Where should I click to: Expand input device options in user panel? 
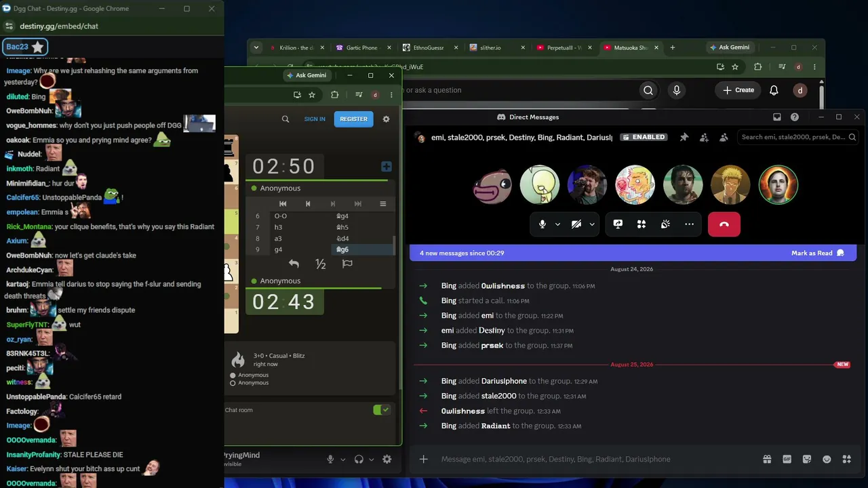tap(342, 459)
